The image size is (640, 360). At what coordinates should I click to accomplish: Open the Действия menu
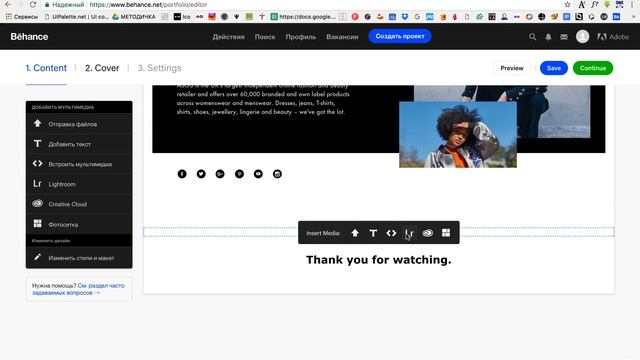(228, 37)
